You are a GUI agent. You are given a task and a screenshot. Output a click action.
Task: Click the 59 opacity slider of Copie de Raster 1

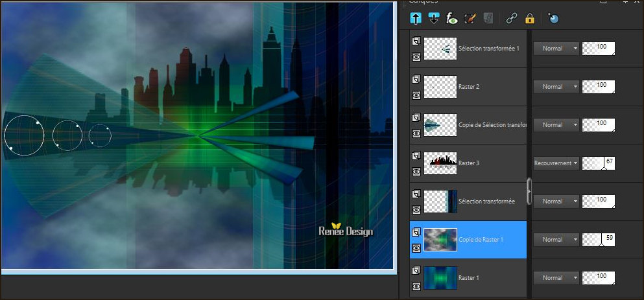tap(599, 239)
